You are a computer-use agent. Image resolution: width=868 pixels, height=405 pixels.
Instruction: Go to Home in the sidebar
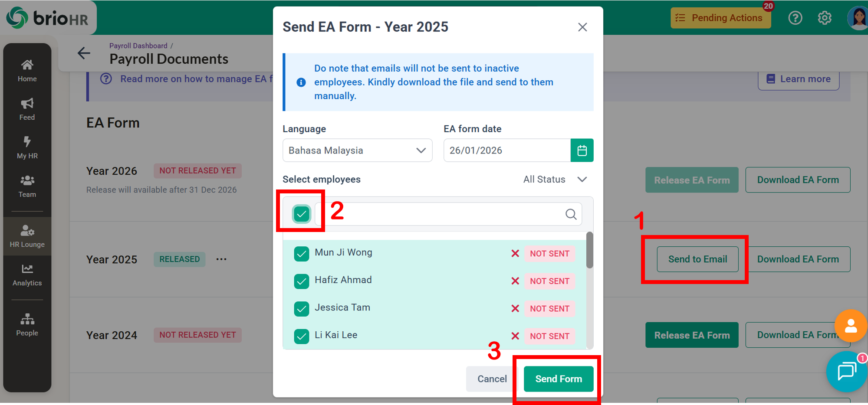[27, 71]
